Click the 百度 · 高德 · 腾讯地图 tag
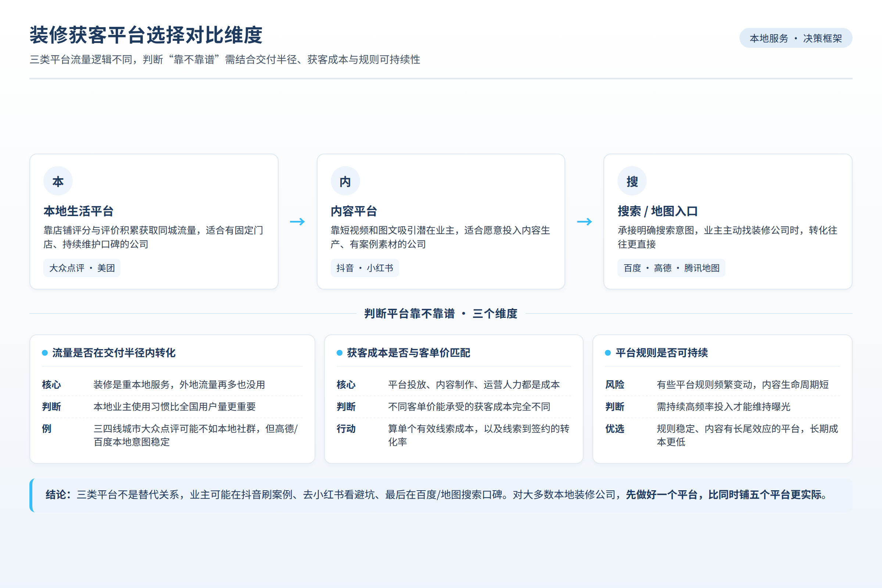 pos(671,268)
